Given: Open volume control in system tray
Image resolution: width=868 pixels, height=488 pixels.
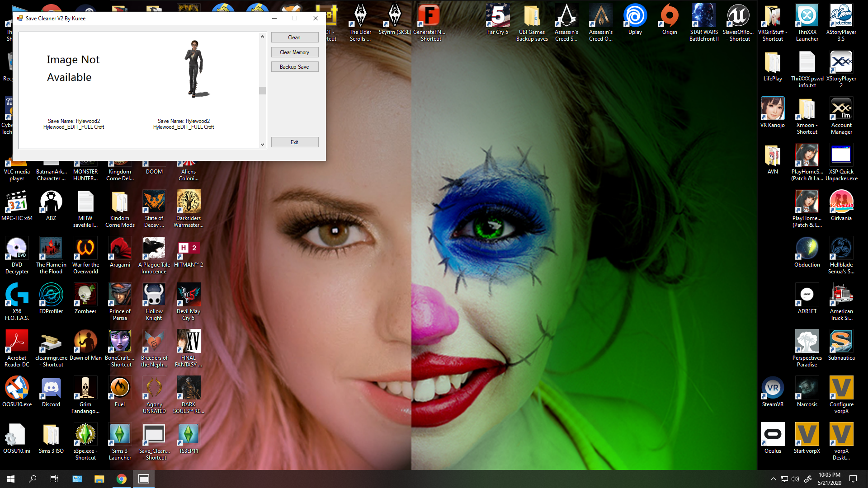Looking at the screenshot, I should coord(795,479).
